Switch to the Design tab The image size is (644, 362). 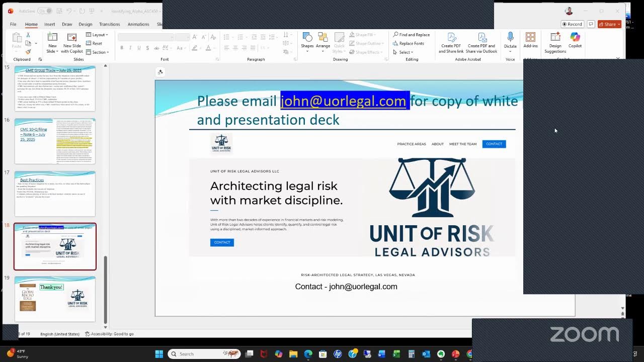86,24
